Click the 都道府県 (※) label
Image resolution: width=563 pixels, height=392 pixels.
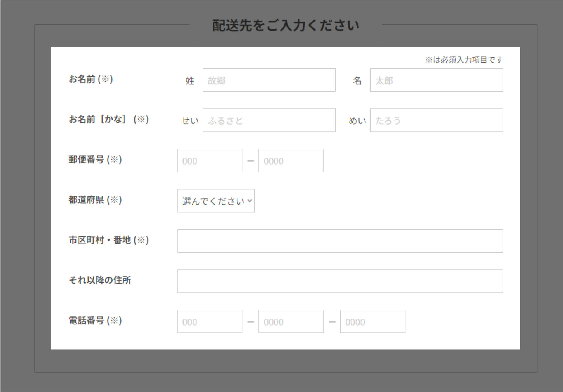coord(95,200)
